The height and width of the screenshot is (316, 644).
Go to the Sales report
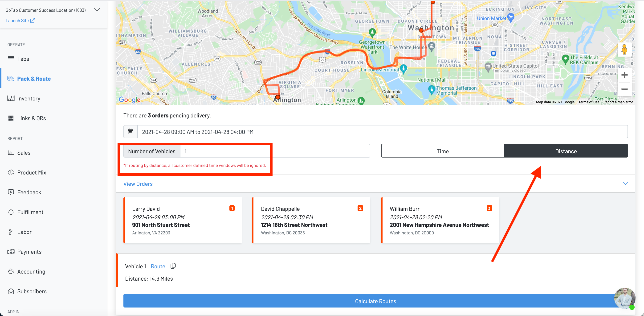click(x=24, y=153)
